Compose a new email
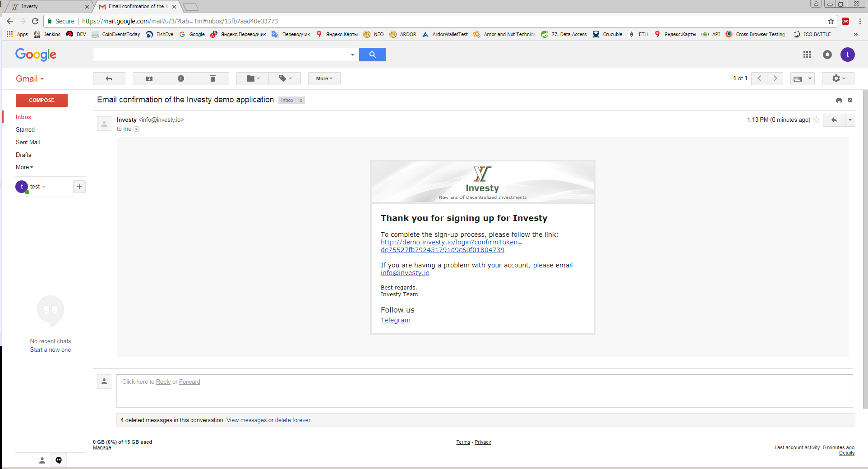Viewport: 868px width, 469px height. pyautogui.click(x=42, y=100)
